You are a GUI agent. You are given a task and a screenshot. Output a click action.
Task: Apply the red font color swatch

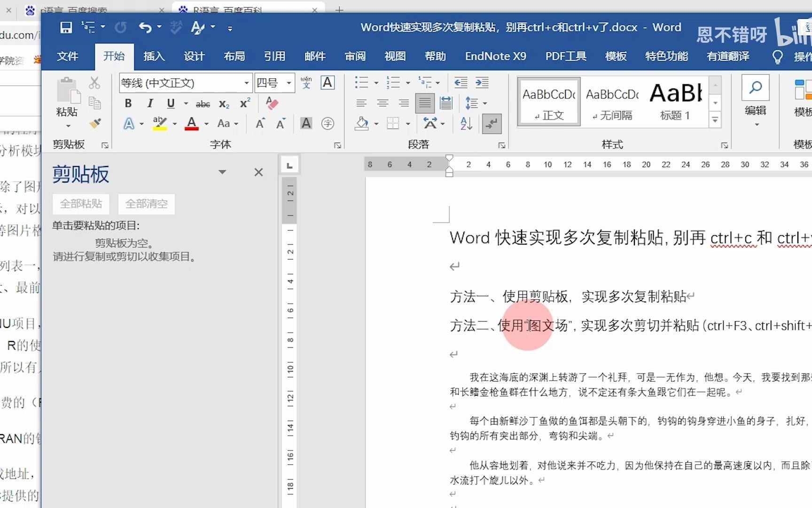click(192, 124)
